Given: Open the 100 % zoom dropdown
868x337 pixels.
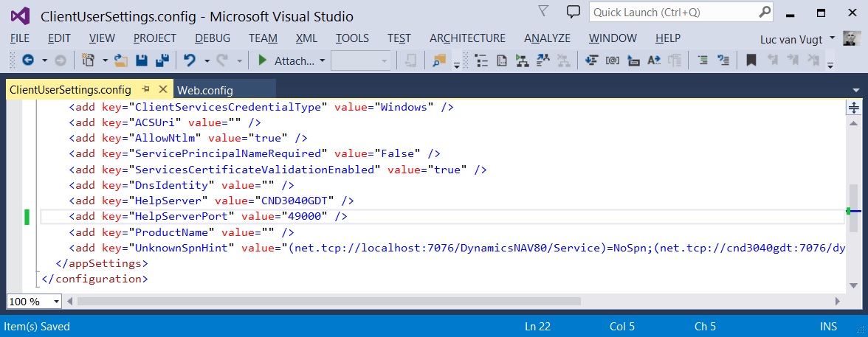Looking at the screenshot, I should (56, 302).
